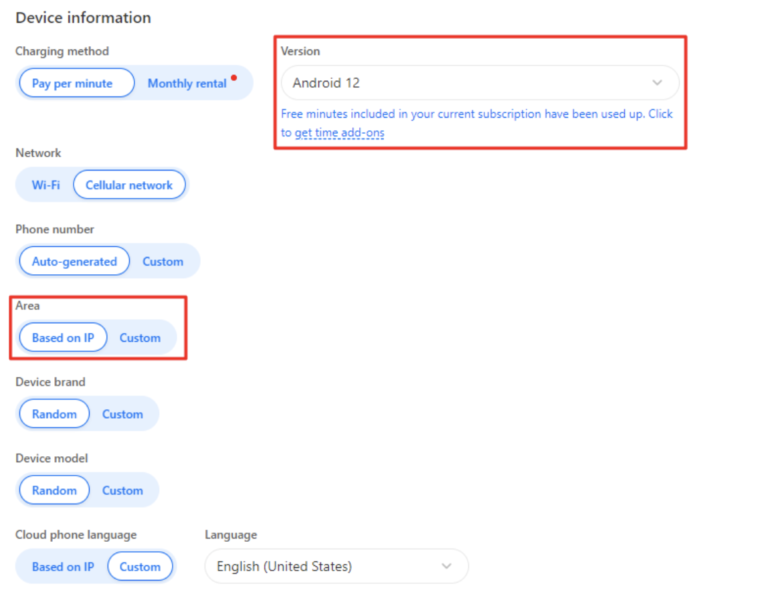This screenshot has height=594, width=768.
Task: Set Area to Based on IP
Action: (63, 338)
